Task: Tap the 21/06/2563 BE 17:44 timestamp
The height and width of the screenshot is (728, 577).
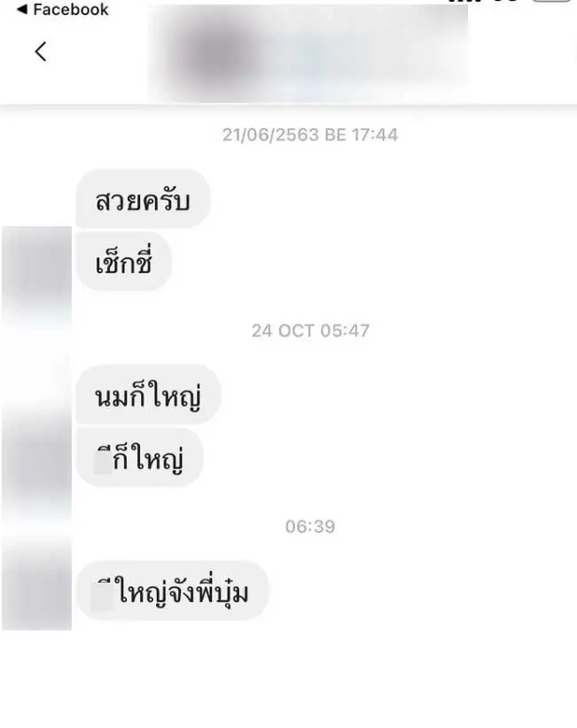Action: click(x=310, y=135)
